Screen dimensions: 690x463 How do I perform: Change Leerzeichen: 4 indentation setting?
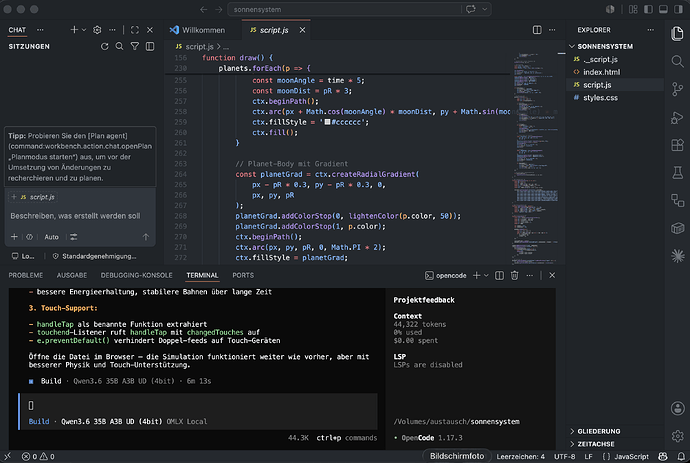point(521,456)
